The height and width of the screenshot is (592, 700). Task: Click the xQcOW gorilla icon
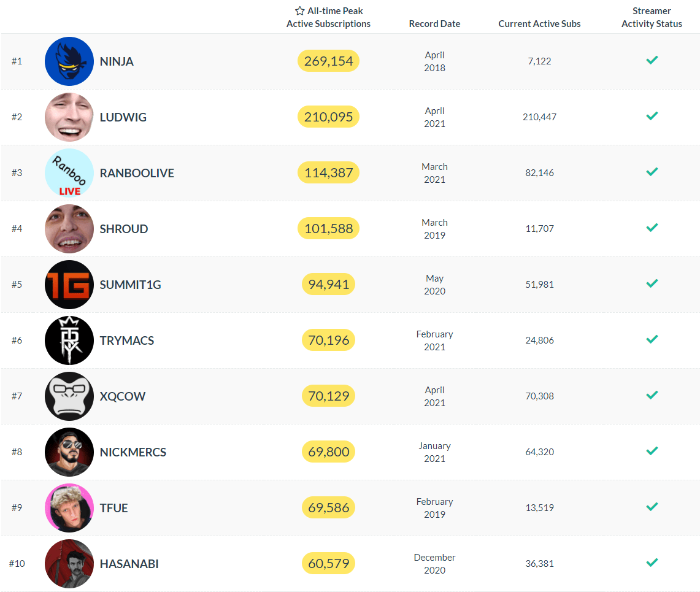tap(69, 396)
